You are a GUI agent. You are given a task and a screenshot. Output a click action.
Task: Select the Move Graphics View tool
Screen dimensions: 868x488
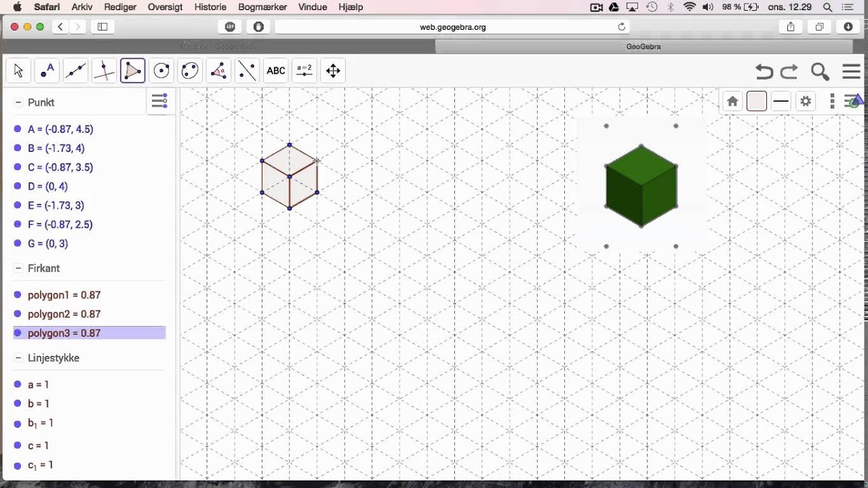click(x=333, y=70)
